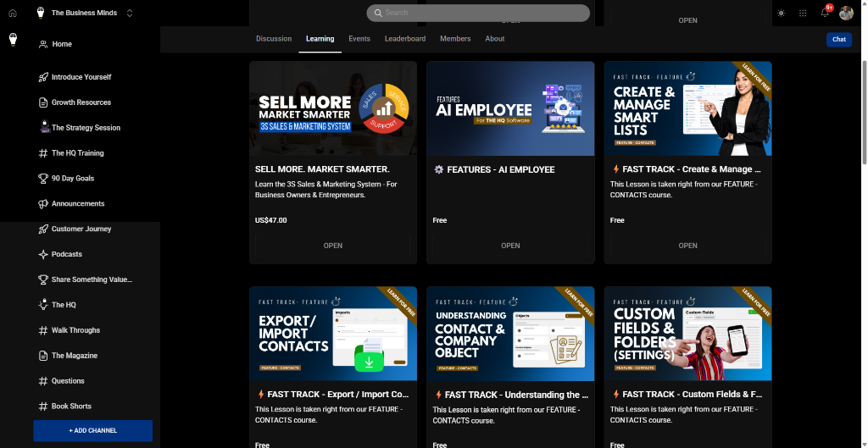Open the Create & Manage Smart Lists course
The height and width of the screenshot is (448, 868).
[688, 246]
